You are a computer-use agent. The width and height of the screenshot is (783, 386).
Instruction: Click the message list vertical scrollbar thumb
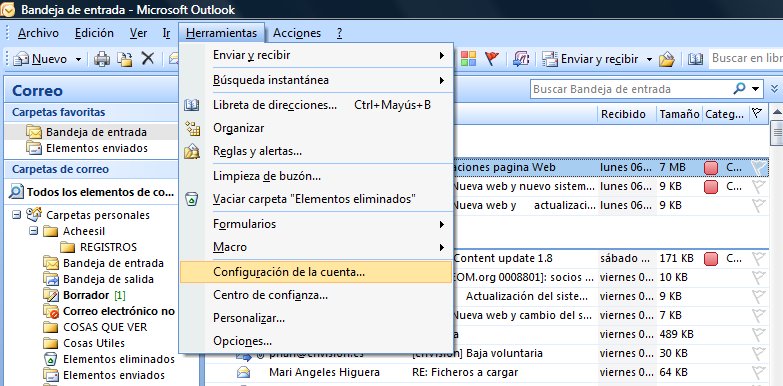777,132
